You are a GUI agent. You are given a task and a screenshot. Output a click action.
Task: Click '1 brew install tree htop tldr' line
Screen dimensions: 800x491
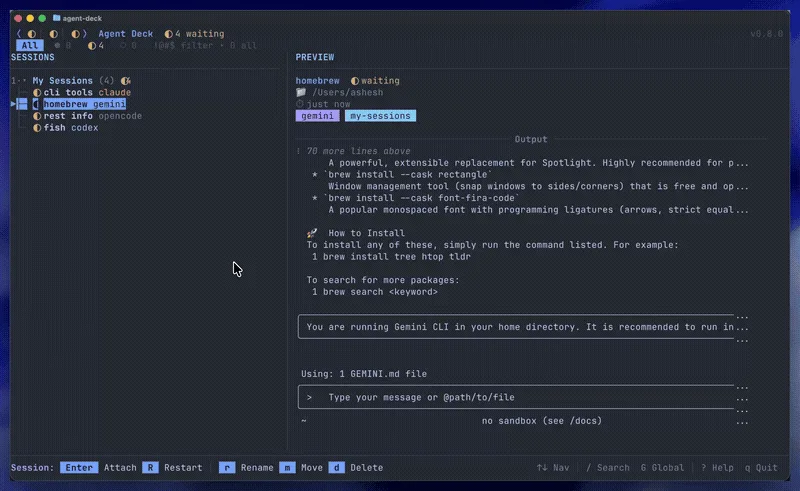[391, 257]
